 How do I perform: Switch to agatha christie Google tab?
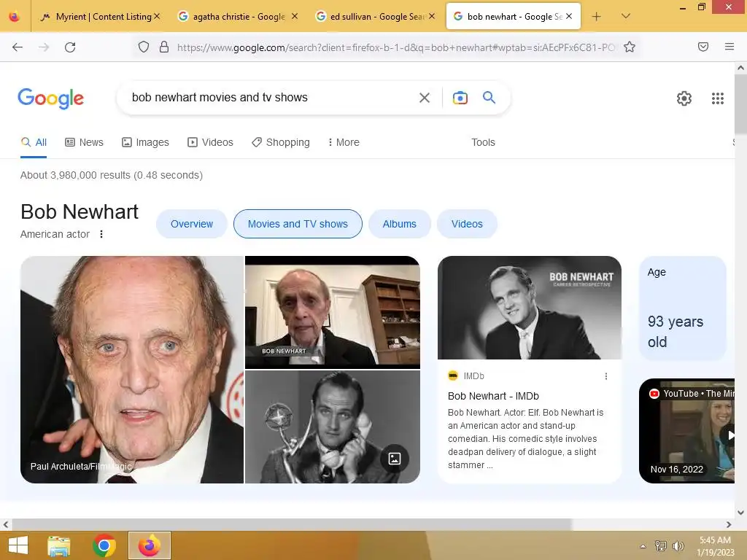tap(237, 17)
